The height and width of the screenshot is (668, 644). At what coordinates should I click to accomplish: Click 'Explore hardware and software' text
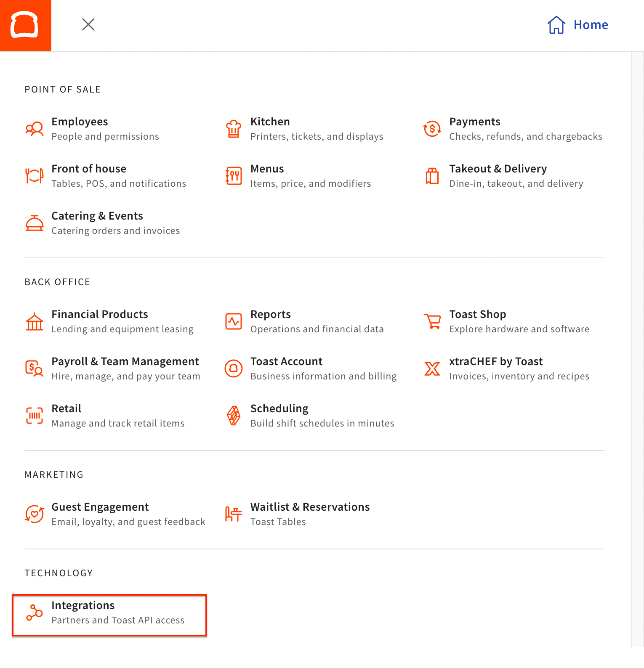pos(519,329)
